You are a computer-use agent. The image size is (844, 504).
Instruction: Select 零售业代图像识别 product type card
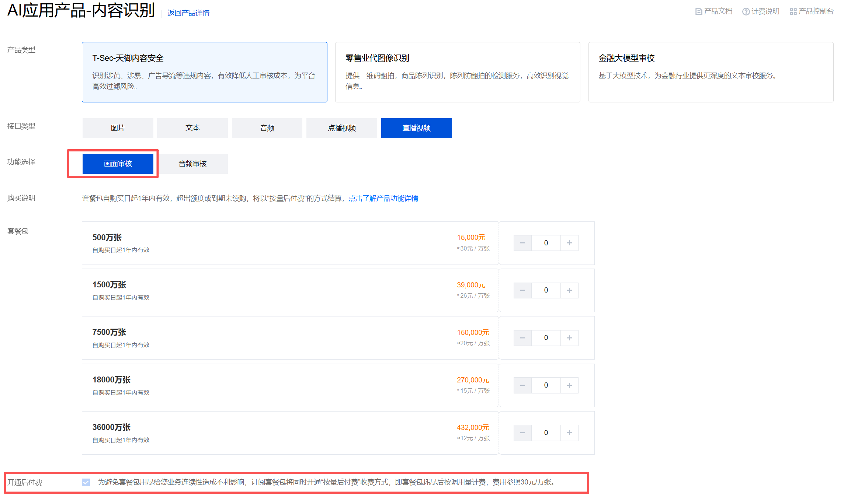(457, 72)
